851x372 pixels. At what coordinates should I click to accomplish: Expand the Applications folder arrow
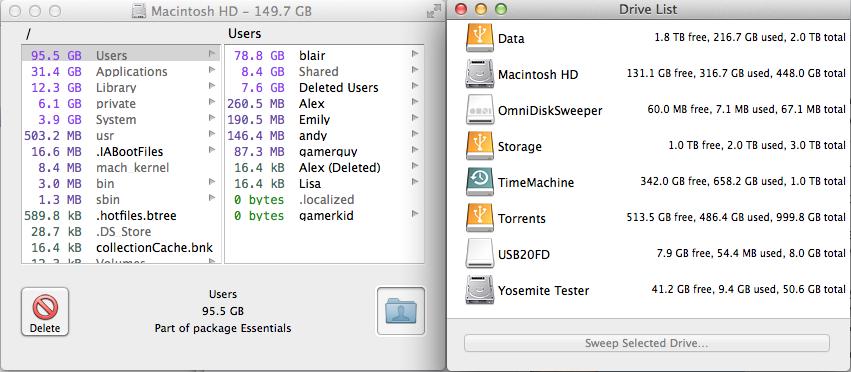pyautogui.click(x=212, y=71)
